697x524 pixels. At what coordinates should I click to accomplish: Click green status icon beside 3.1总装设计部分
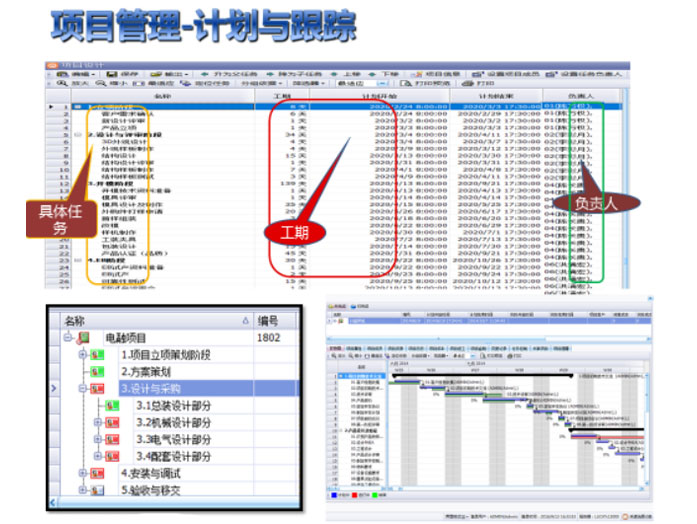tap(111, 405)
